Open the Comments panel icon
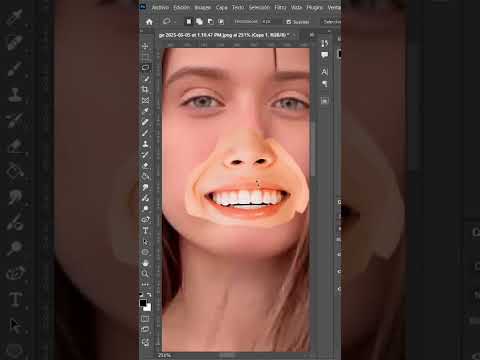 (x=325, y=55)
